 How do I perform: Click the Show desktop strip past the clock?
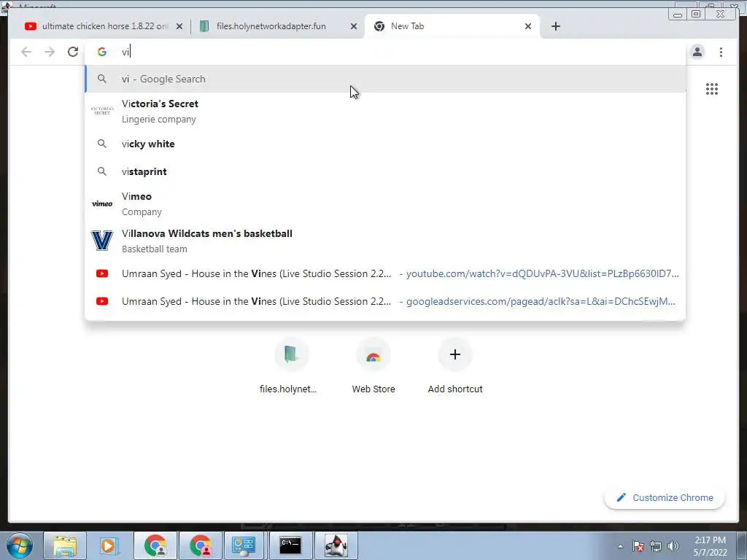click(742, 545)
